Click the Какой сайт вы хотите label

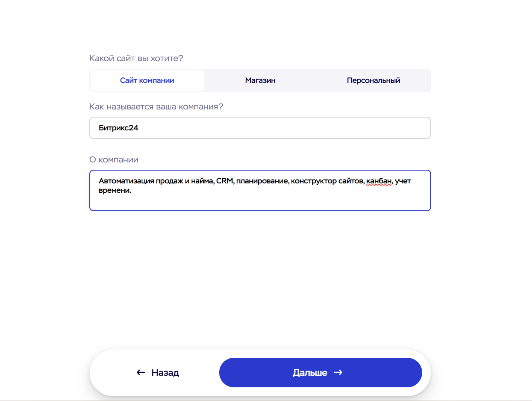tap(136, 58)
